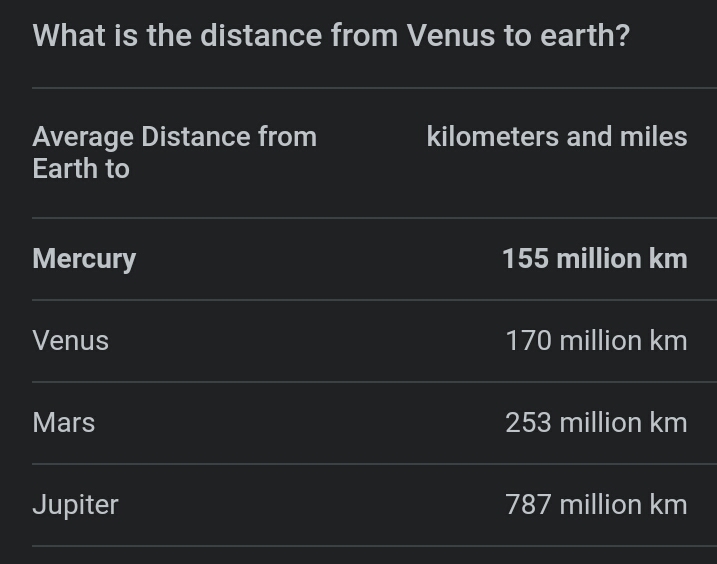
Task: Collapse the Venus to earth distance question
Action: pos(331,36)
